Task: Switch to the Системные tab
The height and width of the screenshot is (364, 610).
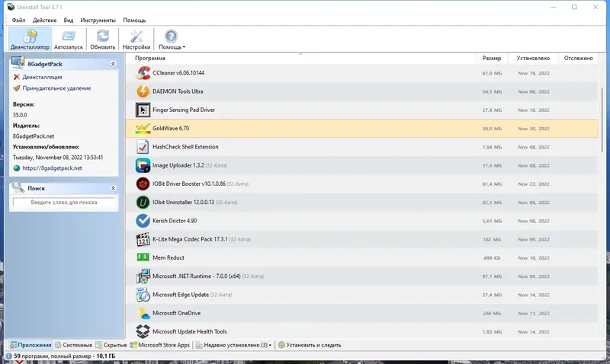Action: click(73, 345)
